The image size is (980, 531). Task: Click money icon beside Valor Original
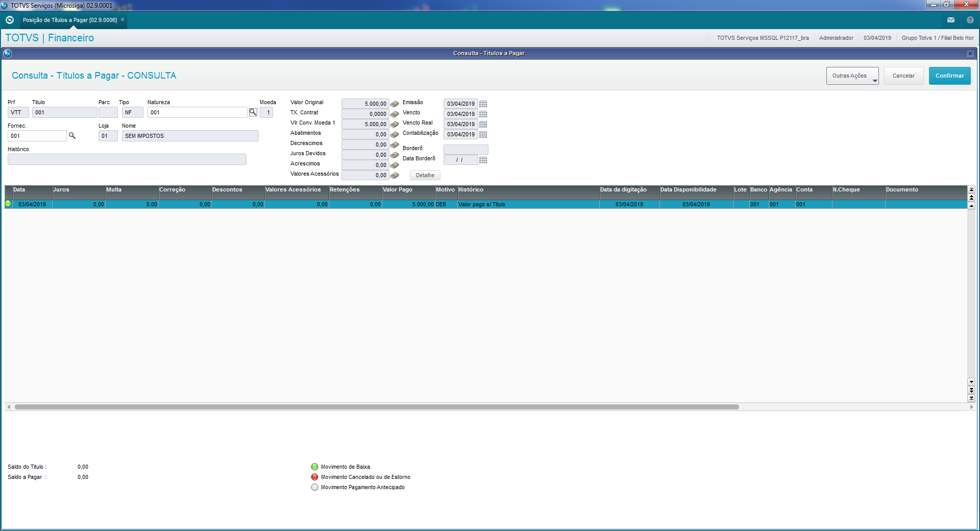point(395,104)
